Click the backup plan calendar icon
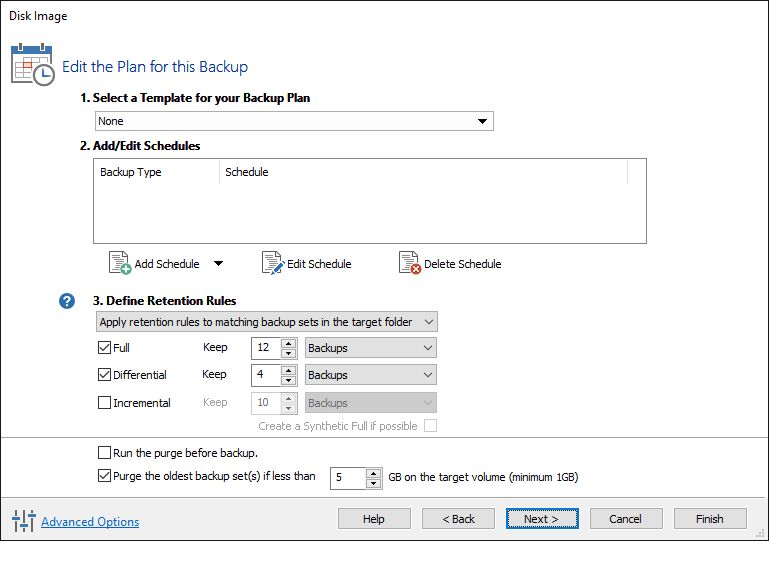 [32, 64]
